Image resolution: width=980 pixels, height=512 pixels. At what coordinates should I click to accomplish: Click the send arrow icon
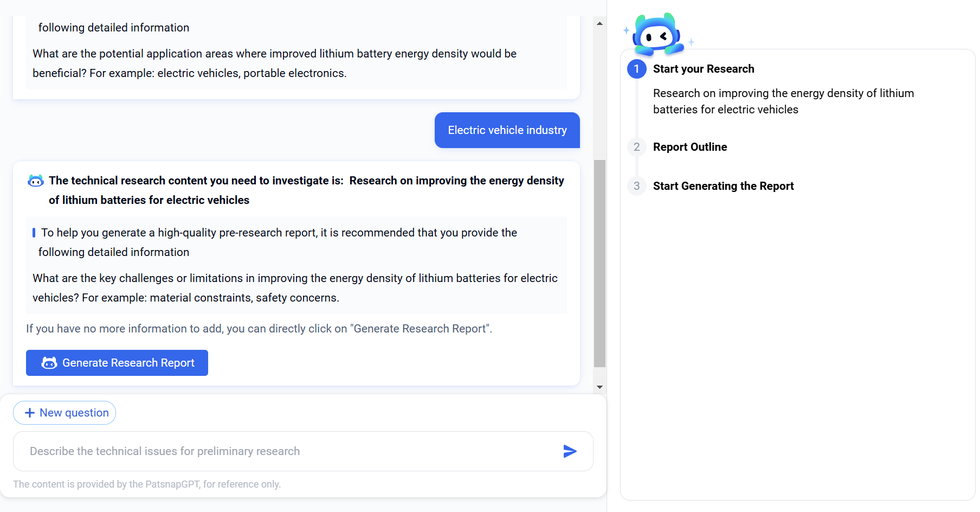coord(570,451)
